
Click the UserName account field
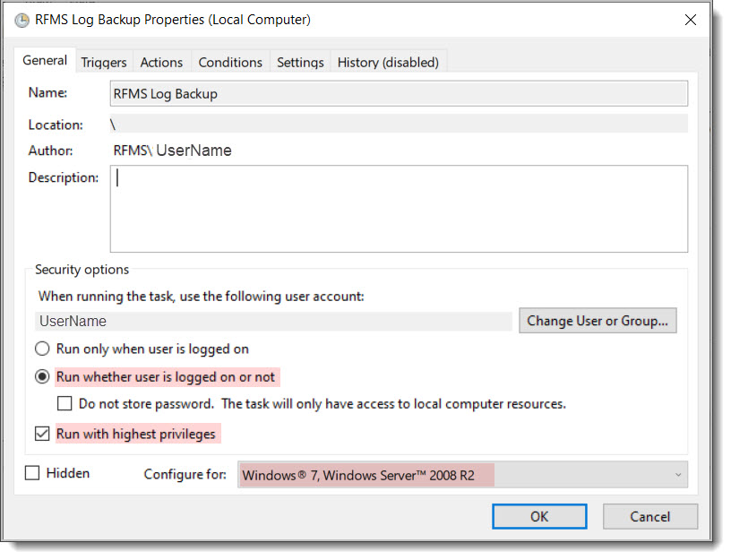coord(269,320)
